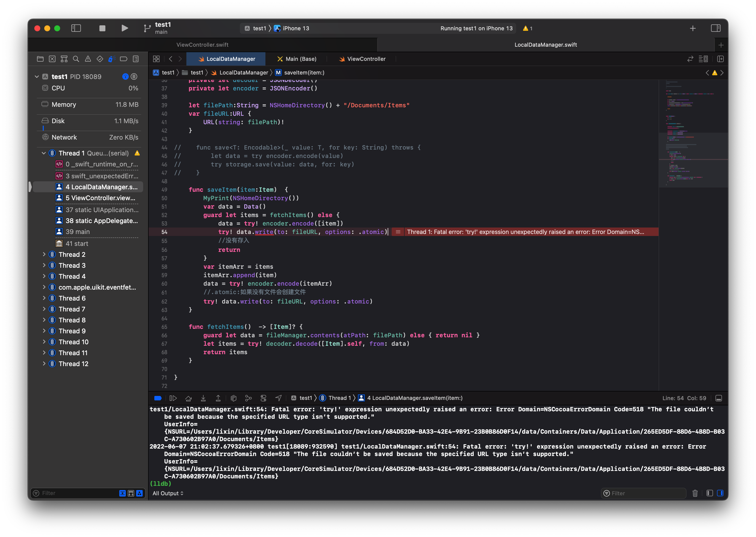This screenshot has height=537, width=756.
Task: Clear console with the trash icon
Action: [x=695, y=493]
